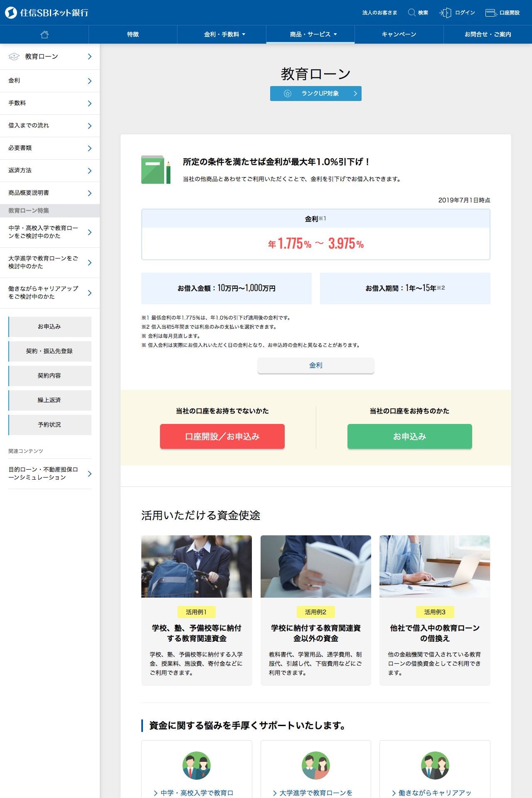Click the avatar icon for 大学進学 card
This screenshot has height=798, width=532.
pos(316,765)
